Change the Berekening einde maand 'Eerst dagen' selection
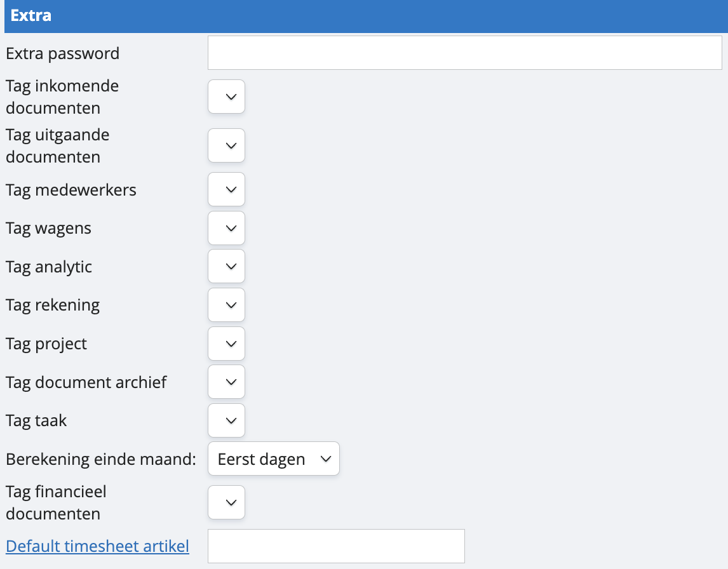Image resolution: width=728 pixels, height=569 pixels. [274, 459]
